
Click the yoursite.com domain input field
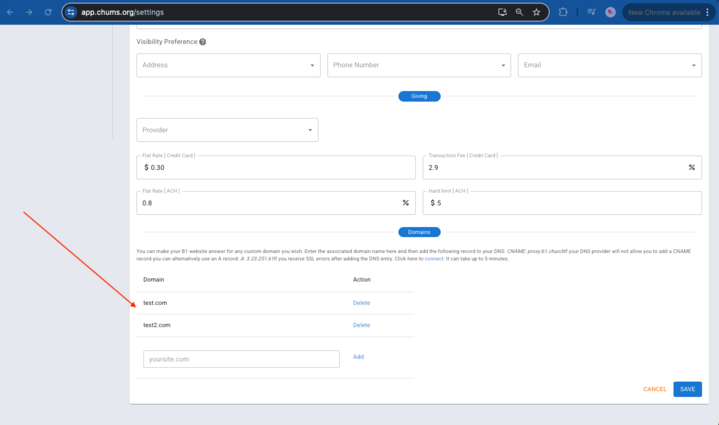(x=241, y=358)
